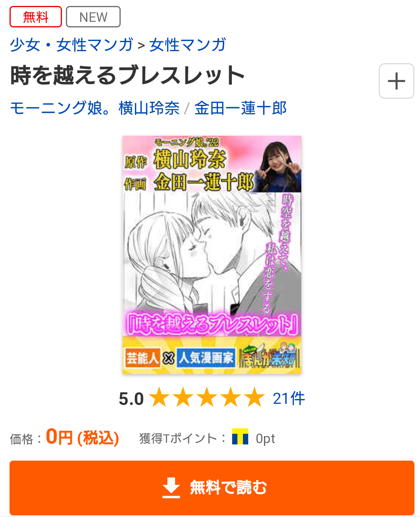The height and width of the screenshot is (517, 420).
Task: Click the fifth rating star
Action: click(255, 397)
